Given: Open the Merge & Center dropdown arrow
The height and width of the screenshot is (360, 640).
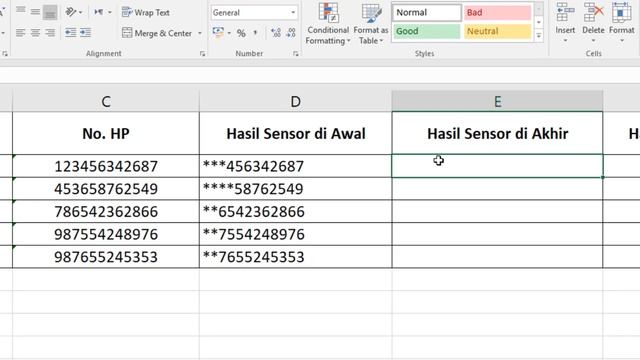Looking at the screenshot, I should [x=200, y=33].
